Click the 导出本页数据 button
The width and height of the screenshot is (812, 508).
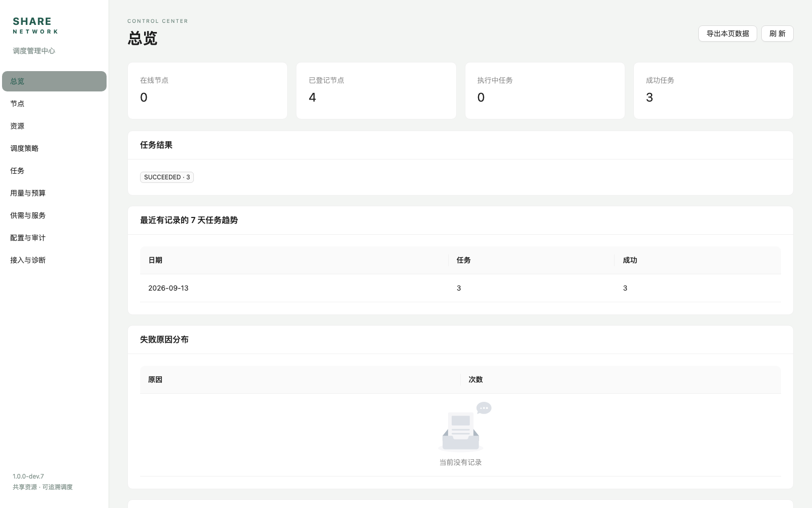pos(728,34)
